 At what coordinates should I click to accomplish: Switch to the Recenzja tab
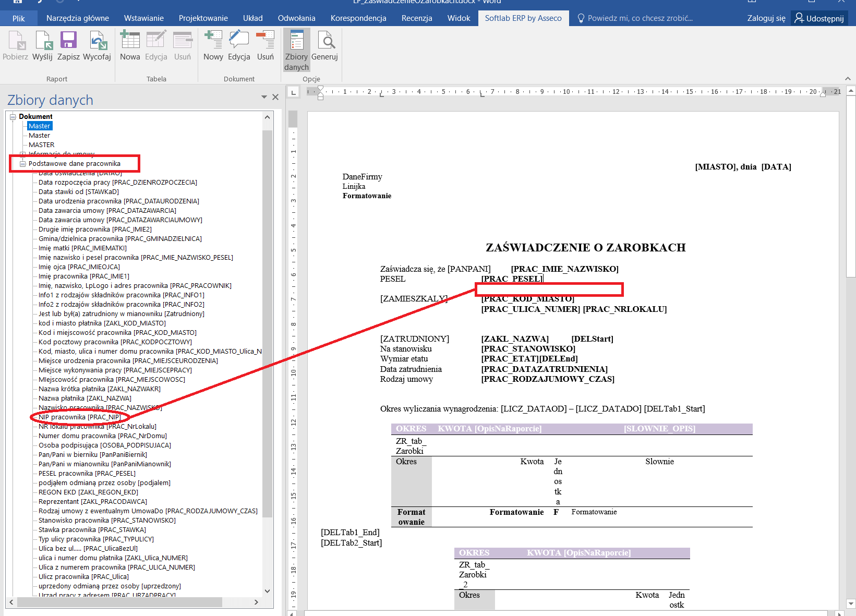416,18
